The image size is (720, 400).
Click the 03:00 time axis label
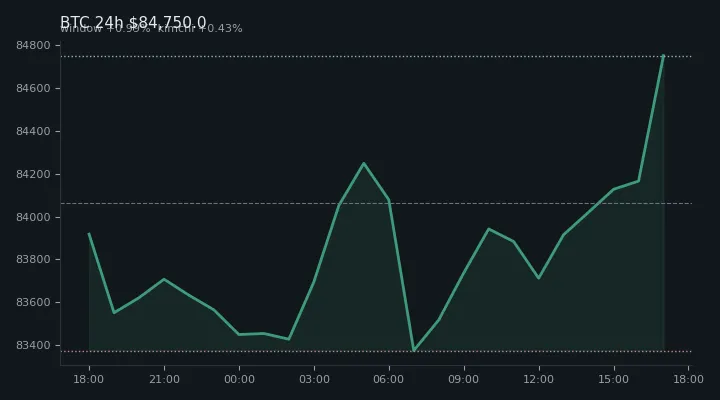tap(314, 379)
